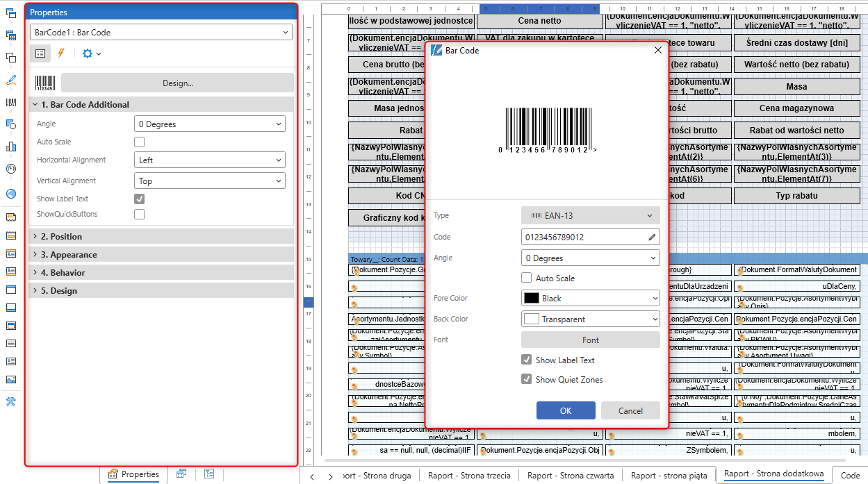
Task: Select the text-with-letter component icon
Action: (x=11, y=362)
